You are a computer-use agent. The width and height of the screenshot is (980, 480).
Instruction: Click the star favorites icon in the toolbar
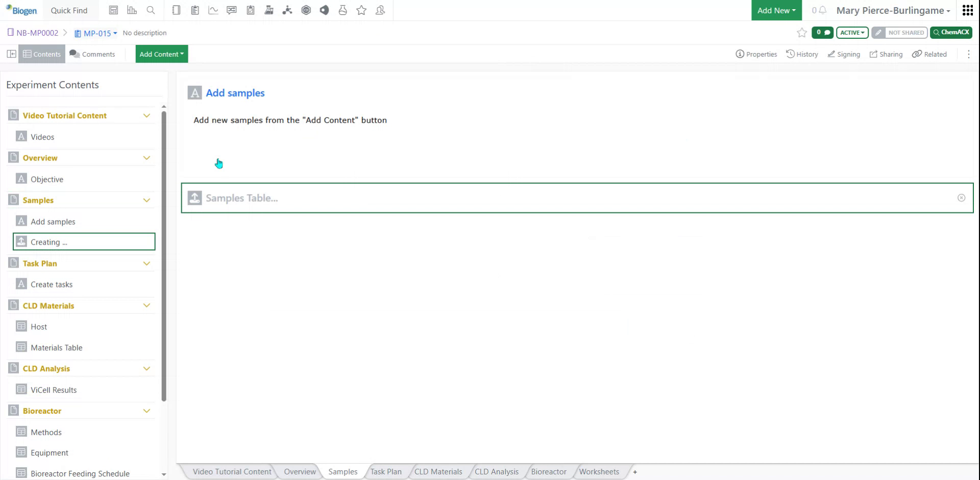[x=361, y=10]
